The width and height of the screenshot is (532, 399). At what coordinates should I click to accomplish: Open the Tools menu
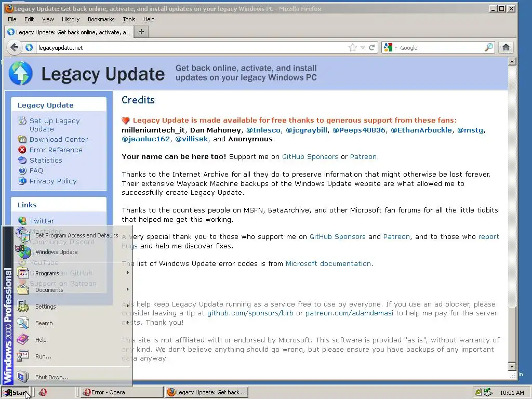tap(129, 19)
